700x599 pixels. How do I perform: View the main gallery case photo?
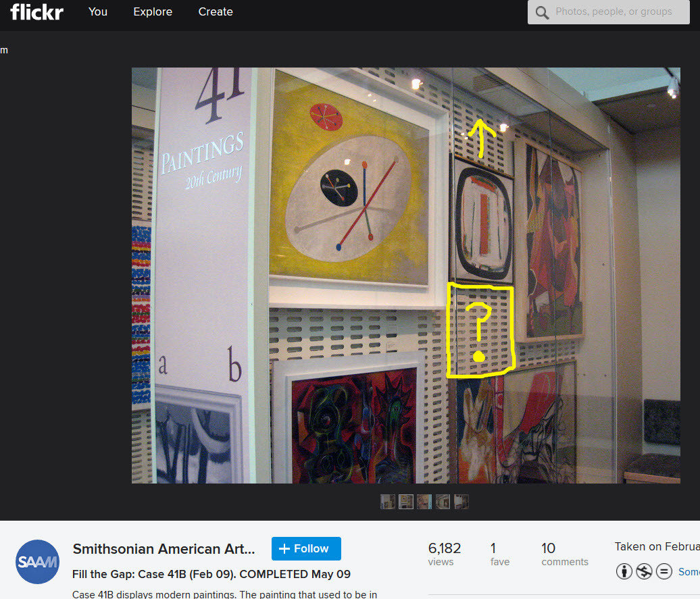tap(406, 276)
